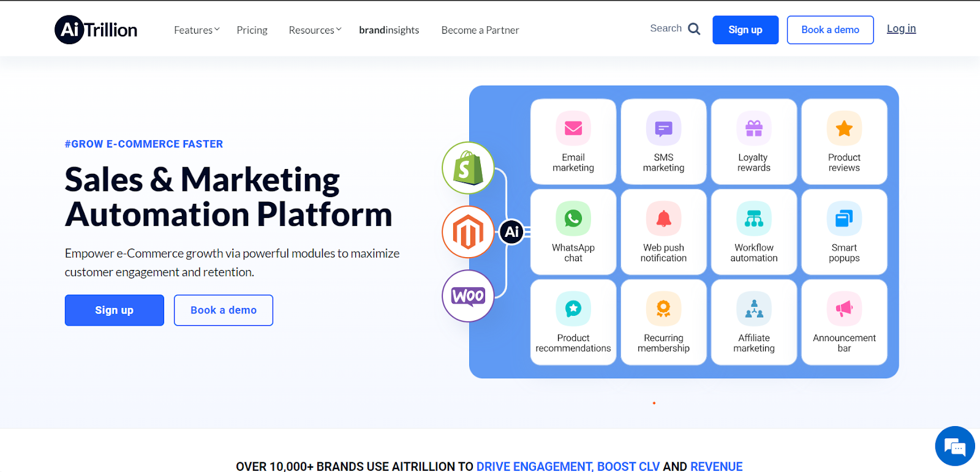Select the Product reviews star icon
This screenshot has width=980, height=472.
tap(844, 128)
